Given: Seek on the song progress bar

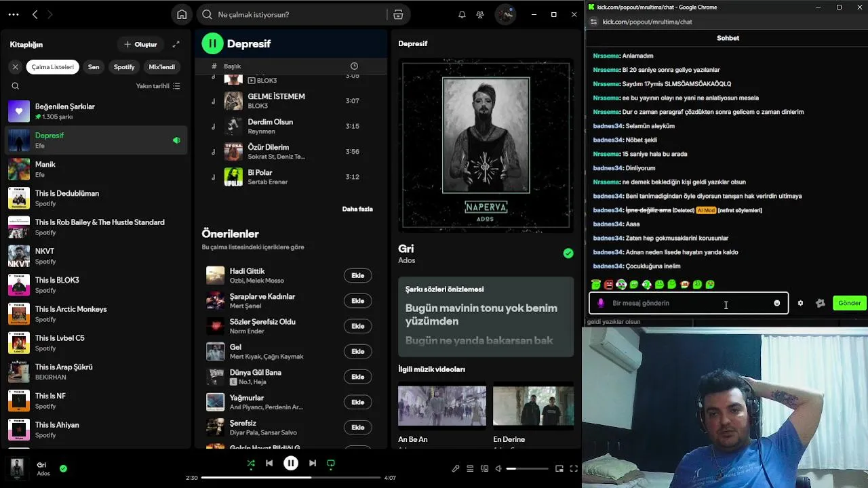Looking at the screenshot, I should coord(290,478).
